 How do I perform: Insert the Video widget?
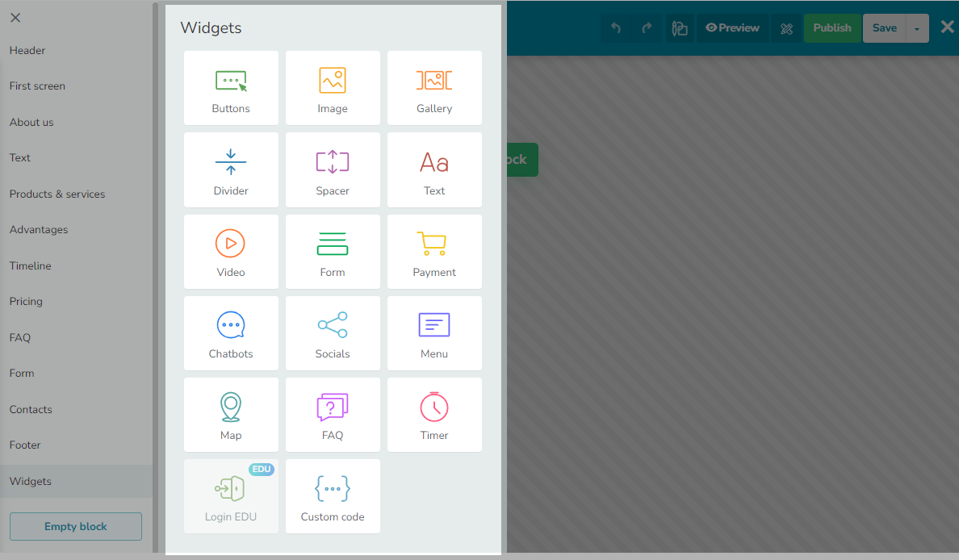click(231, 252)
